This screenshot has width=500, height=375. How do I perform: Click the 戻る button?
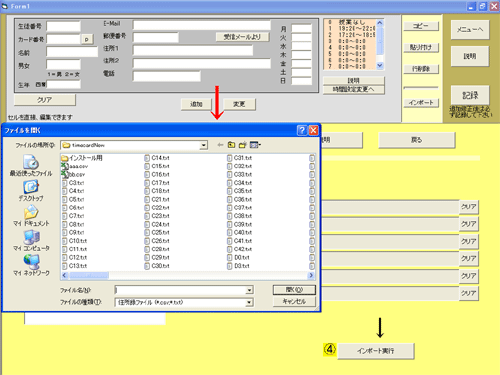pyautogui.click(x=416, y=140)
